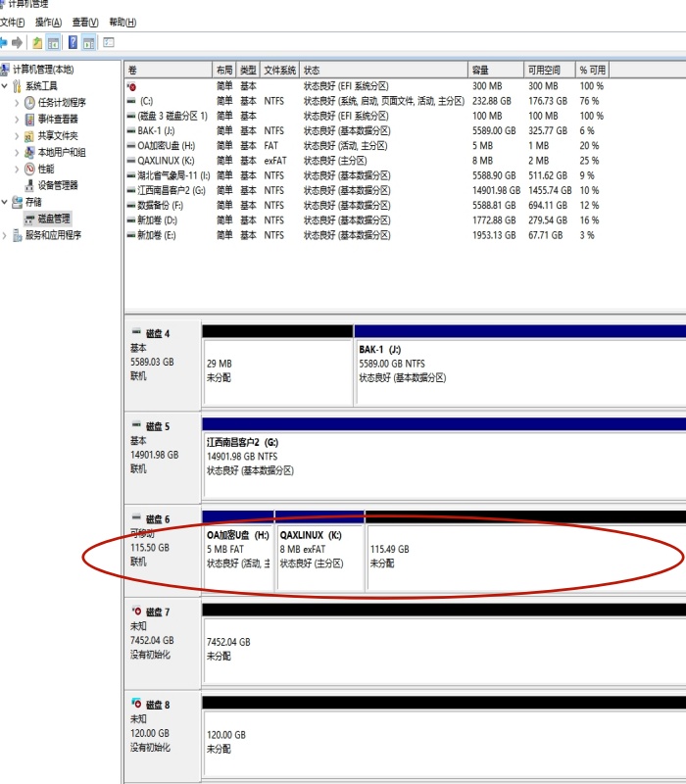Screen dimensions: 686x784
Task: Click the Forward arrow toolbar icon
Action: point(17,42)
